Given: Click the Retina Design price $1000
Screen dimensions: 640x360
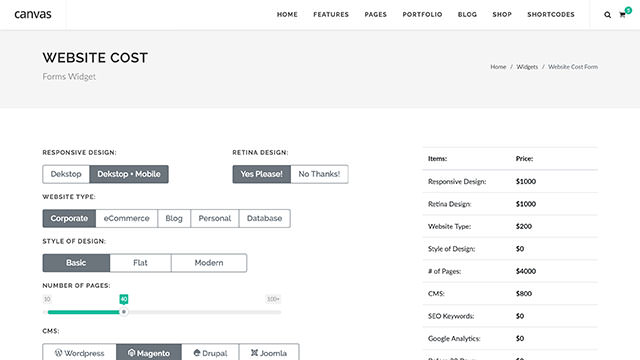Looking at the screenshot, I should click(x=526, y=204).
